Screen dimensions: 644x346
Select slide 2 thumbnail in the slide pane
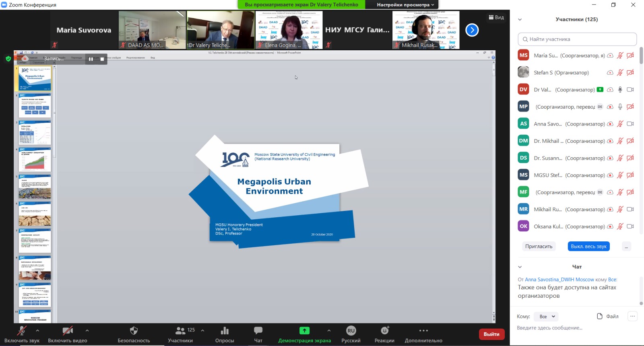tap(35, 105)
